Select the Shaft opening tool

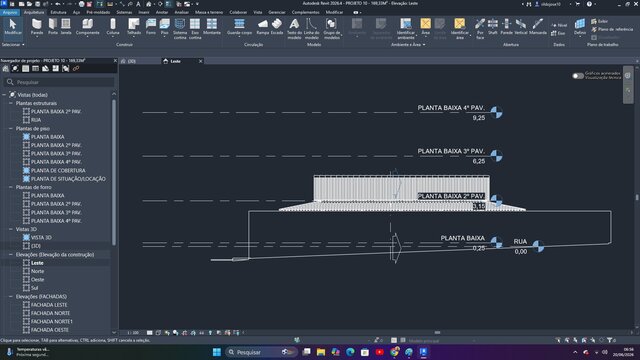(493, 27)
